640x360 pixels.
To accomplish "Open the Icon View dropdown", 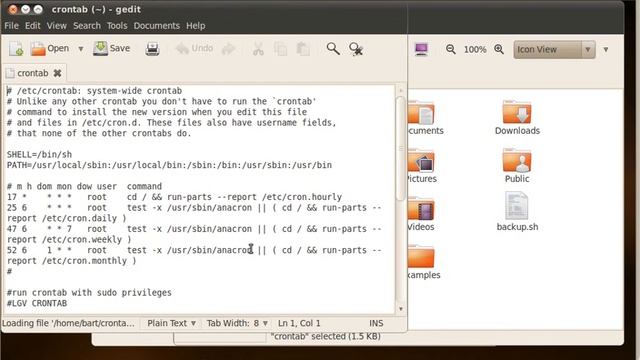I will pyautogui.click(x=554, y=49).
